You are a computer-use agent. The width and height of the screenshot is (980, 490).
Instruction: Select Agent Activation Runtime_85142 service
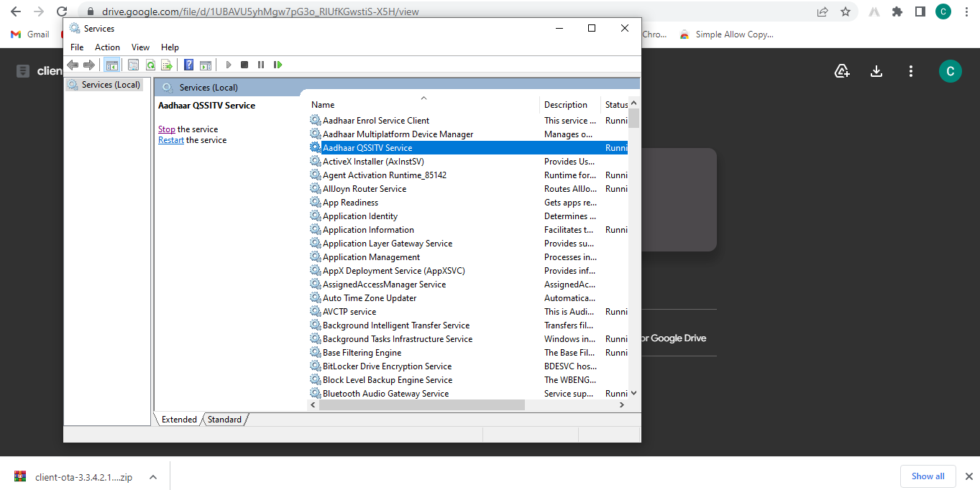pyautogui.click(x=469, y=175)
